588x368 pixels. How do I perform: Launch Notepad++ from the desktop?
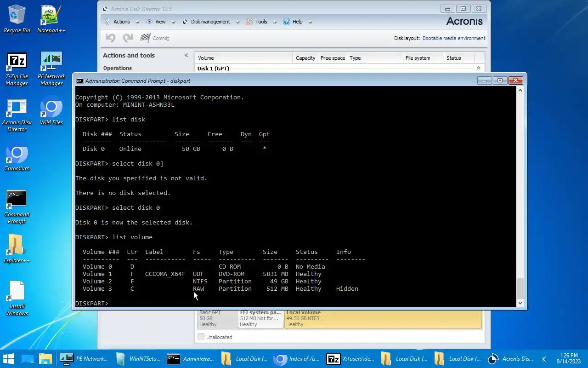pos(51,19)
